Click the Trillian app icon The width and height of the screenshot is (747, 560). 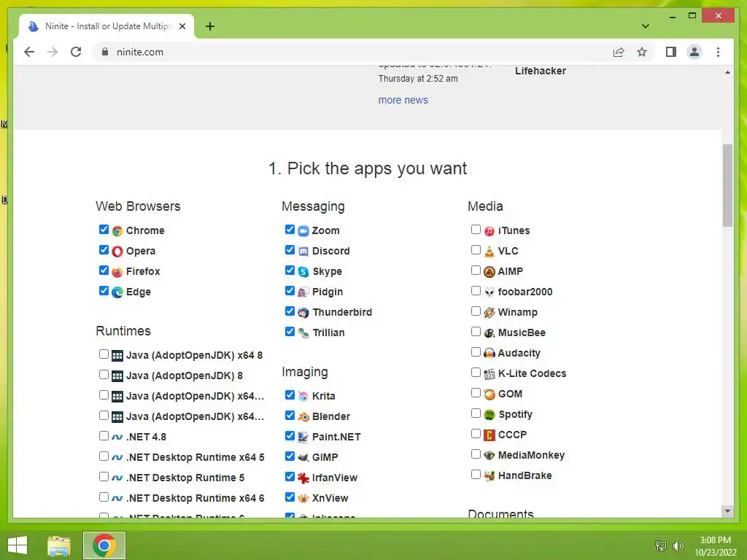click(303, 332)
